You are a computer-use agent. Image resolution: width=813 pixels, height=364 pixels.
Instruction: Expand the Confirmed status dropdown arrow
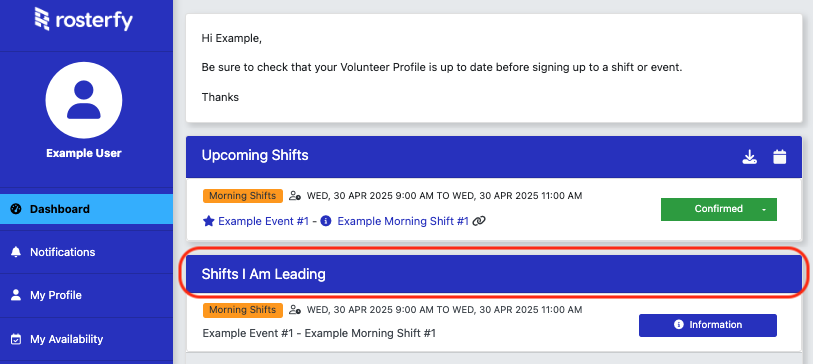click(764, 209)
